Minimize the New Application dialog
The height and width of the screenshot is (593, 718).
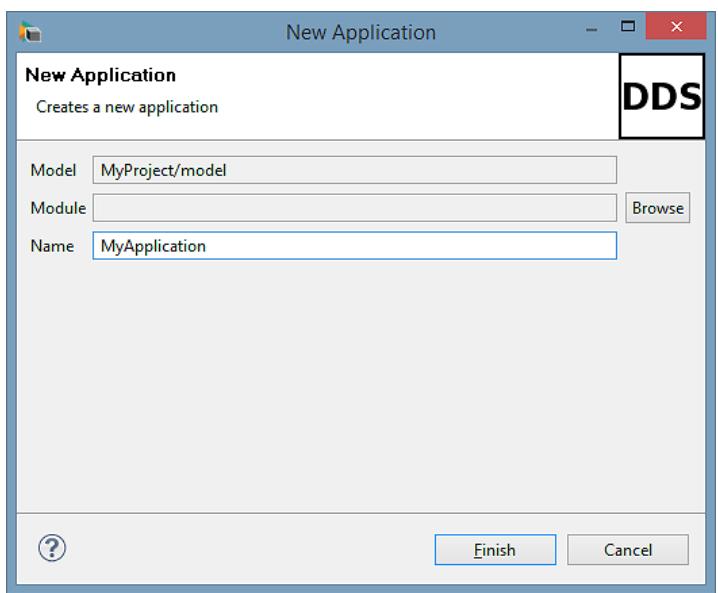(591, 29)
